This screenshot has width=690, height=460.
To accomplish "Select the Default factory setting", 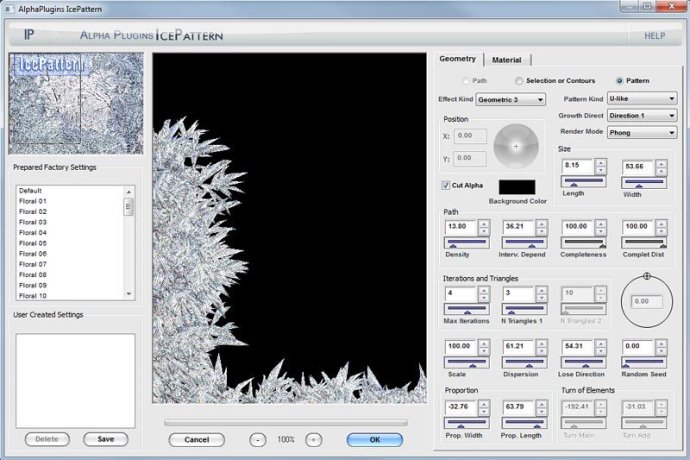I will (70, 191).
